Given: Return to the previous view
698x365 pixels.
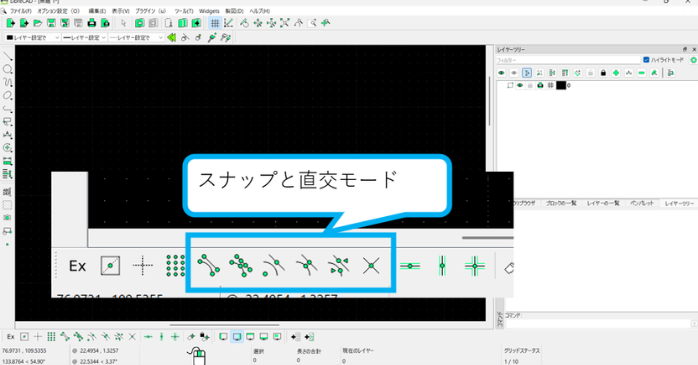Looking at the screenshot, I should tap(298, 23).
